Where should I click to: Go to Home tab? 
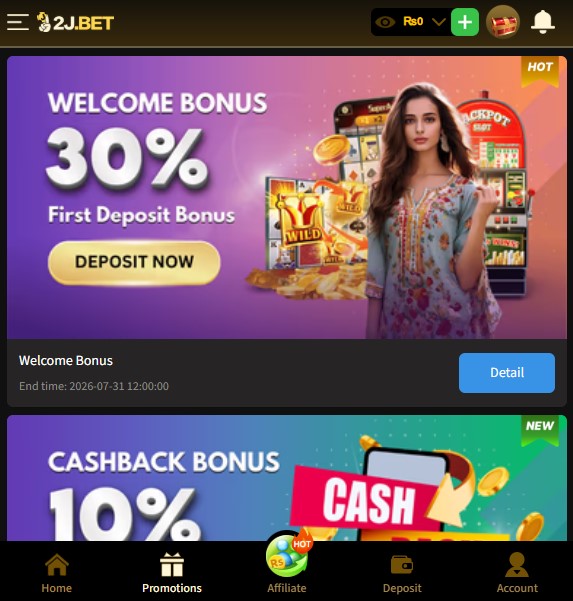click(57, 573)
